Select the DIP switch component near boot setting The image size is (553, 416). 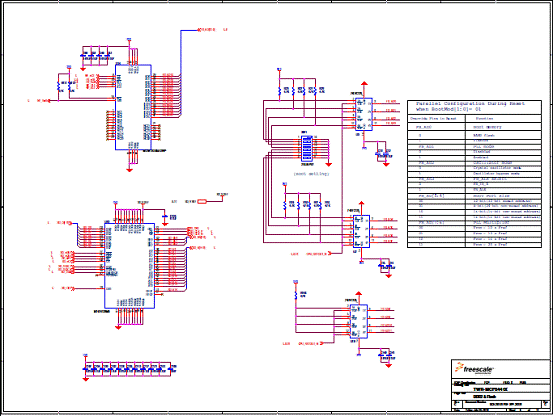point(306,148)
